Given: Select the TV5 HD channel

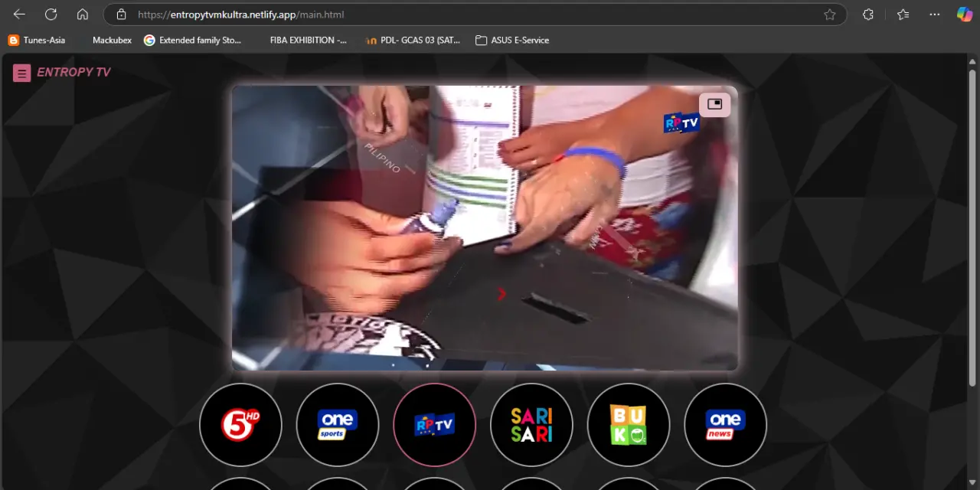Looking at the screenshot, I should point(240,424).
